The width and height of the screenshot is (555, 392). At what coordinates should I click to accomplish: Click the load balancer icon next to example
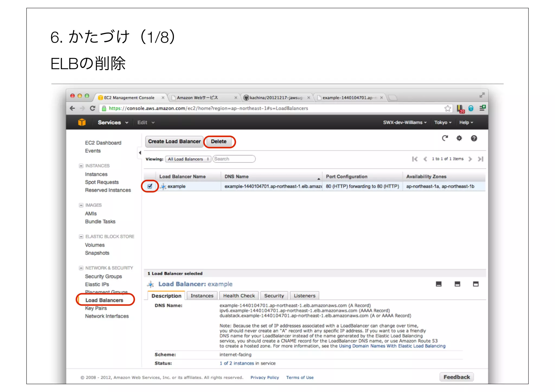click(163, 186)
